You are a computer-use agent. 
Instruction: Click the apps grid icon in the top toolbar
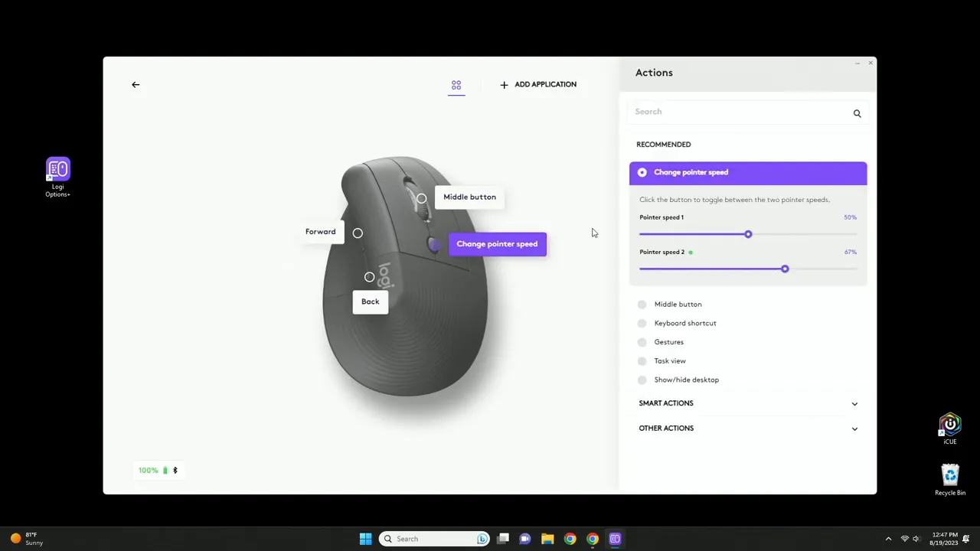pyautogui.click(x=456, y=85)
